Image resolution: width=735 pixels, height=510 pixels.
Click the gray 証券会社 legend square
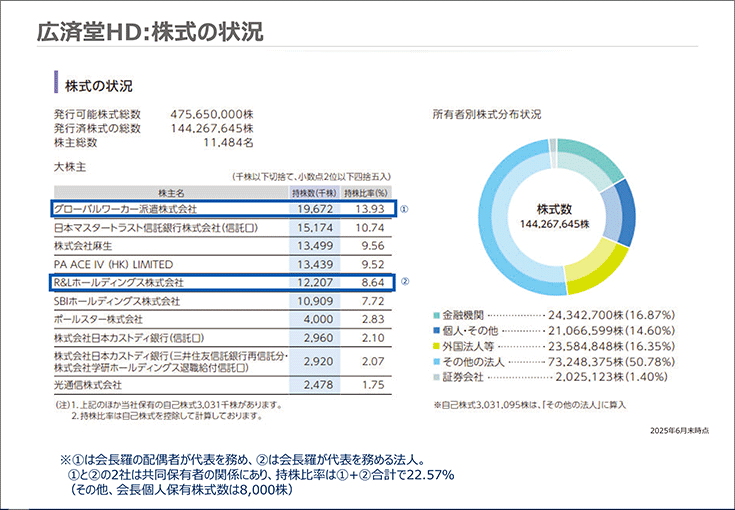click(x=436, y=378)
